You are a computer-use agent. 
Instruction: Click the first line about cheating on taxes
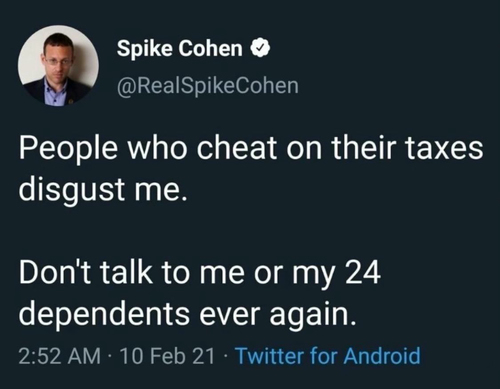pyautogui.click(x=251, y=148)
